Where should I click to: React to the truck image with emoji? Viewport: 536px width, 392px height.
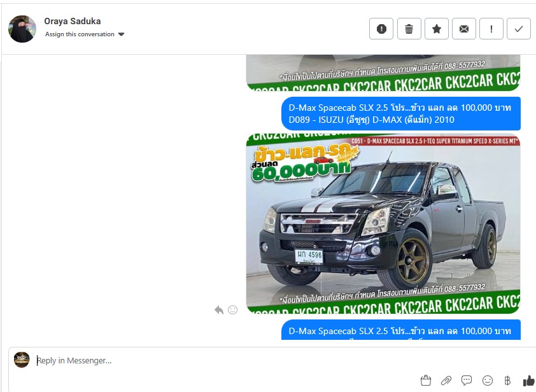[x=233, y=310]
